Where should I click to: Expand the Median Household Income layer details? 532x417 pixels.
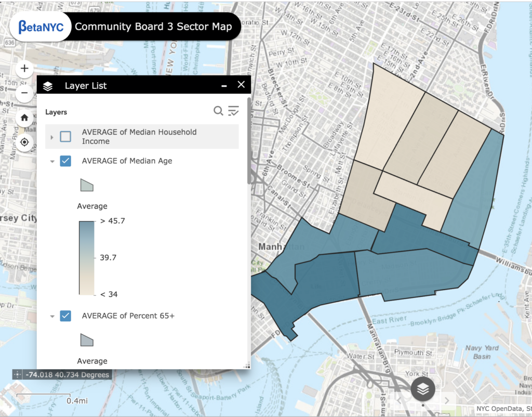(x=51, y=136)
